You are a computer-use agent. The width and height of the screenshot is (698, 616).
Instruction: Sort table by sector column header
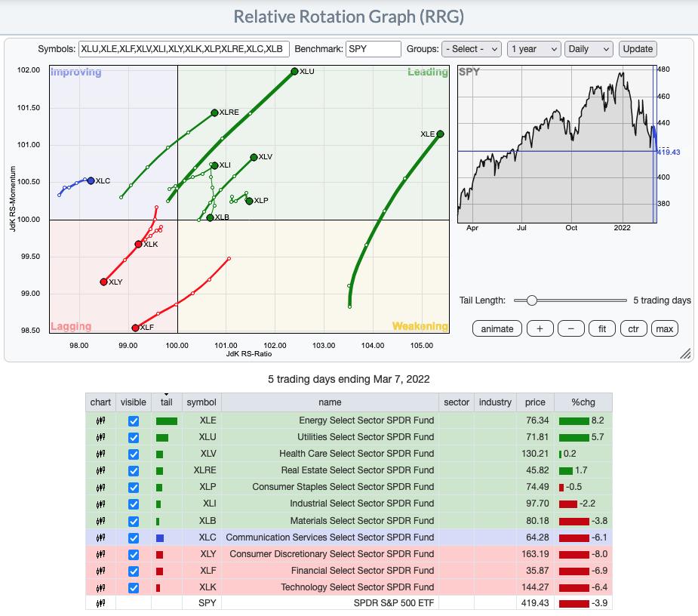point(457,402)
